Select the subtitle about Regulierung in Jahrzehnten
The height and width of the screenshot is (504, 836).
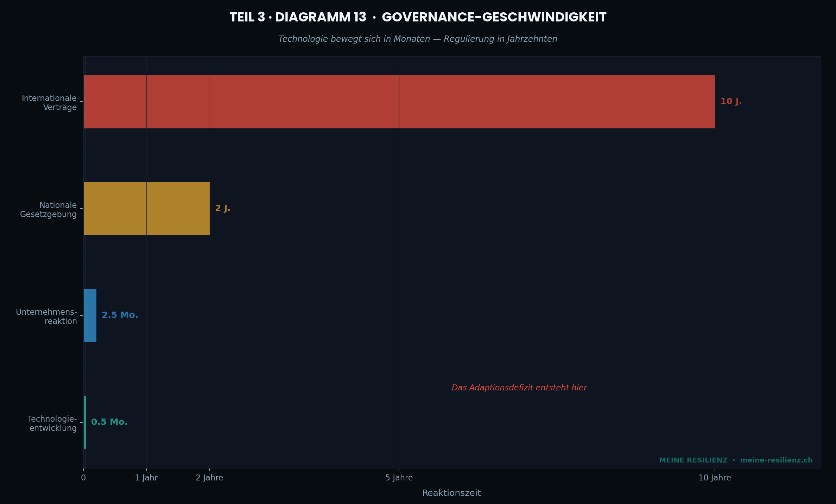(417, 39)
